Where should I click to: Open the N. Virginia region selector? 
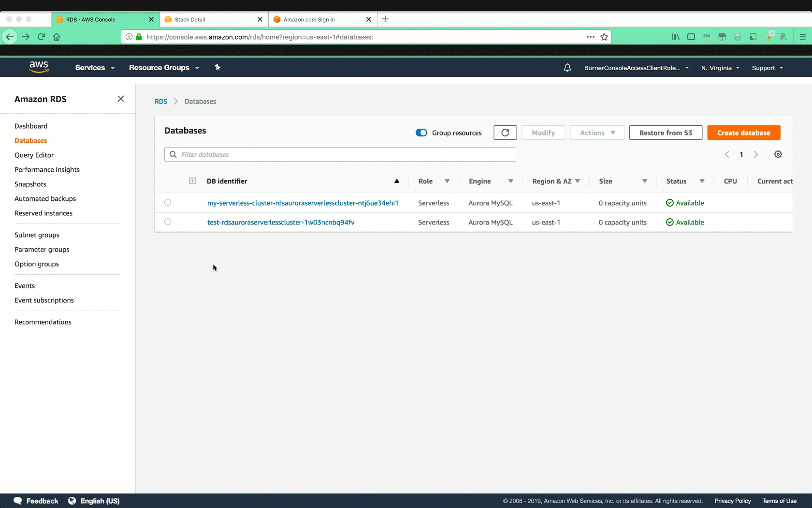(x=720, y=68)
